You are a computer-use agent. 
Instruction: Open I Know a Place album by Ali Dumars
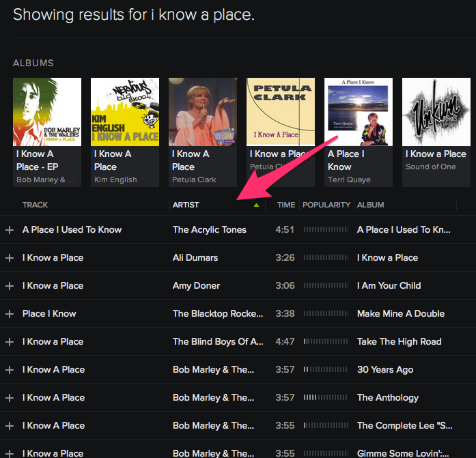(x=387, y=258)
